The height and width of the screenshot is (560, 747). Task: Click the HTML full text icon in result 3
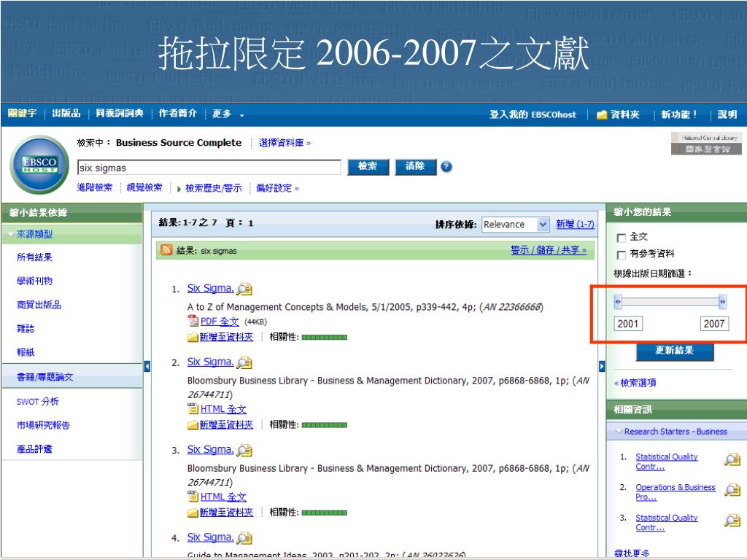pos(193,496)
